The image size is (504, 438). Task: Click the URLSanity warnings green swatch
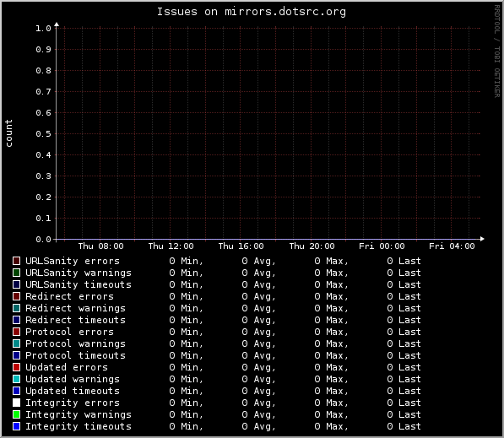coord(16,273)
